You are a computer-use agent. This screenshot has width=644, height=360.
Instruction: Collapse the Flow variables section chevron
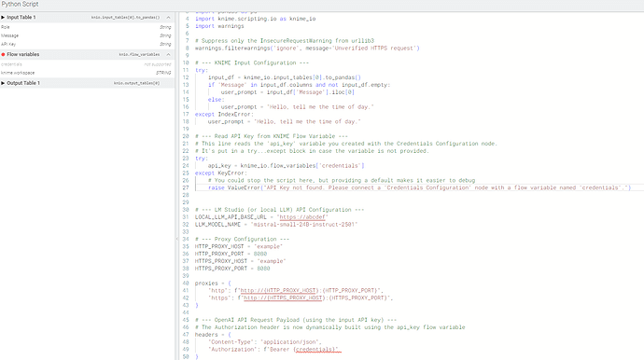(x=168, y=54)
